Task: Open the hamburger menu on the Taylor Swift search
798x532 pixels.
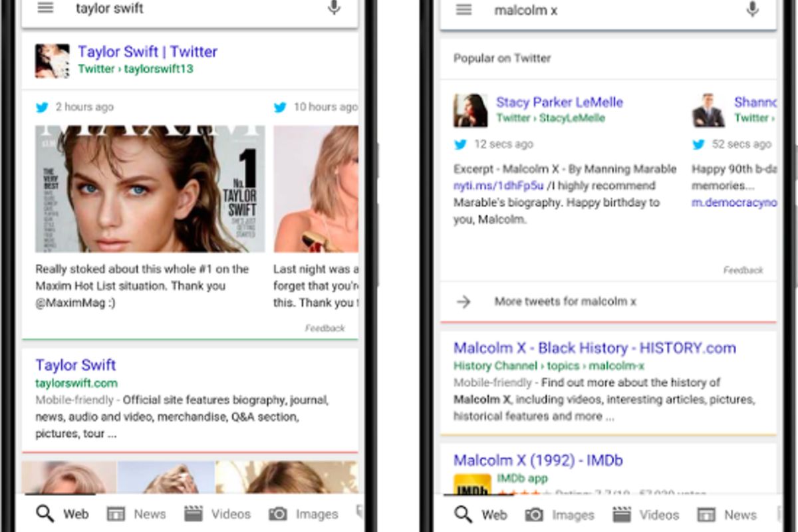Action: point(45,8)
